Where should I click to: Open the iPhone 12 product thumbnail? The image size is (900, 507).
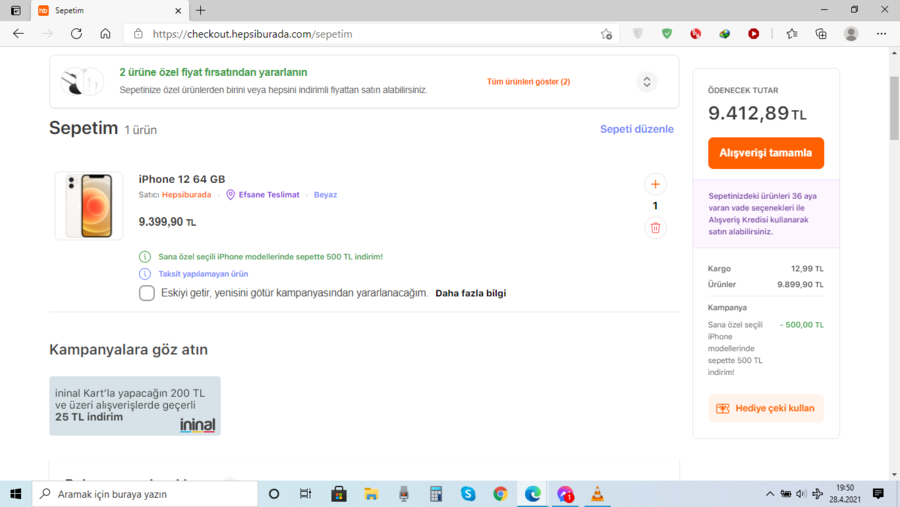coord(88,206)
